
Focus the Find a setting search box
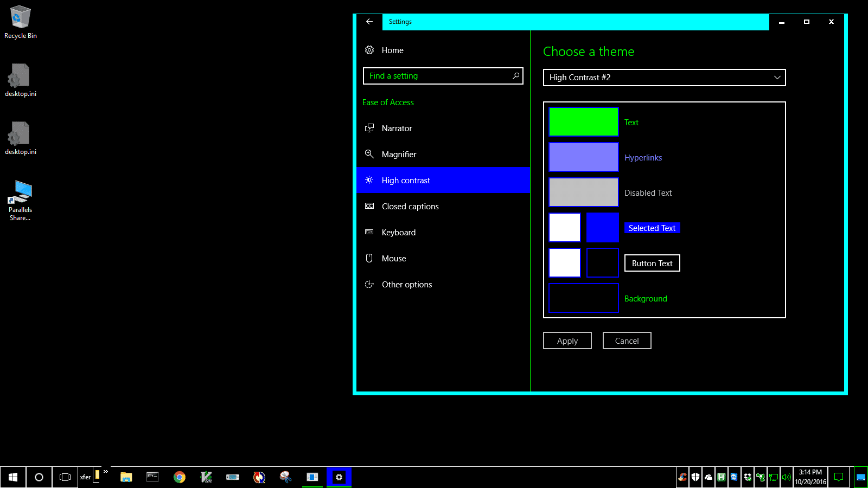coord(437,76)
